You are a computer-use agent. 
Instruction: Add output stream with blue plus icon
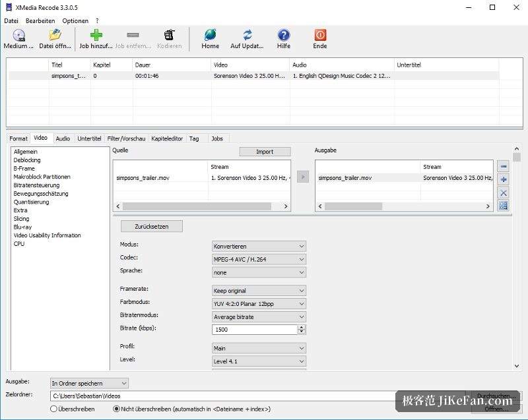(x=504, y=179)
